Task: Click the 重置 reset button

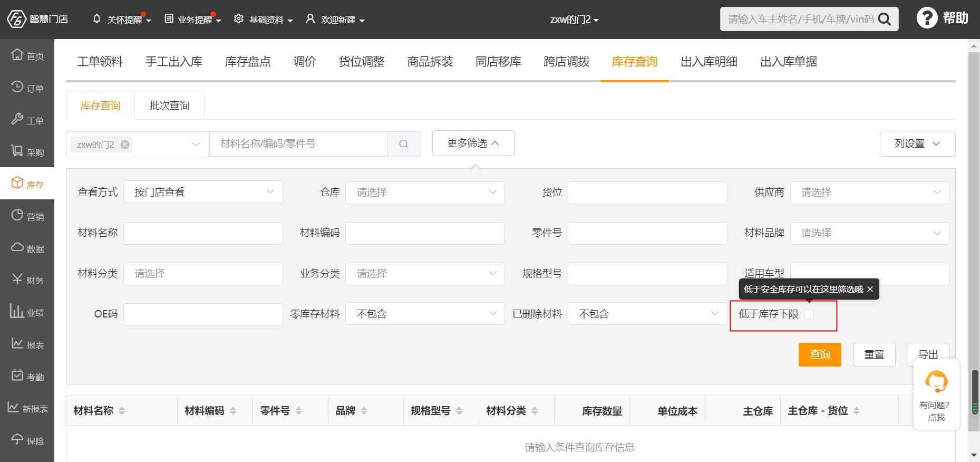Action: click(x=874, y=354)
